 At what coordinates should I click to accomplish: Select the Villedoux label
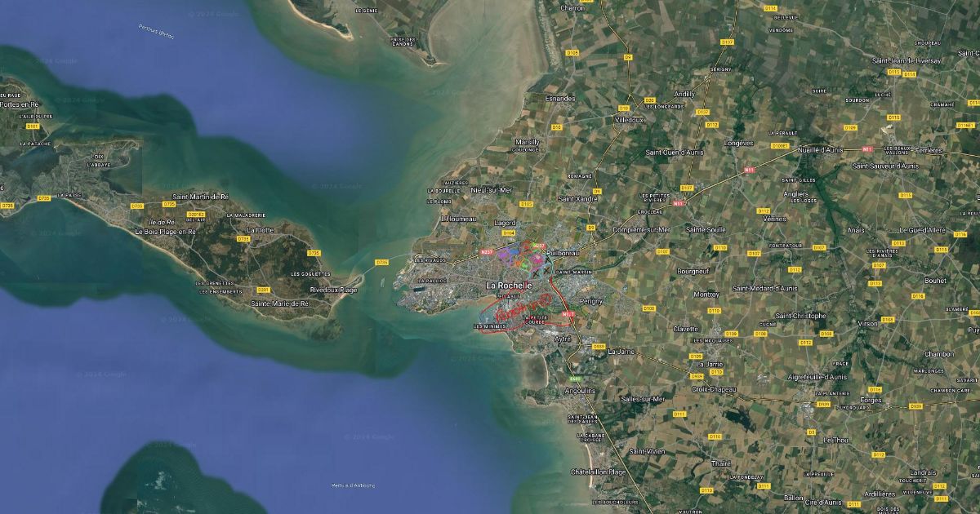pyautogui.click(x=628, y=119)
